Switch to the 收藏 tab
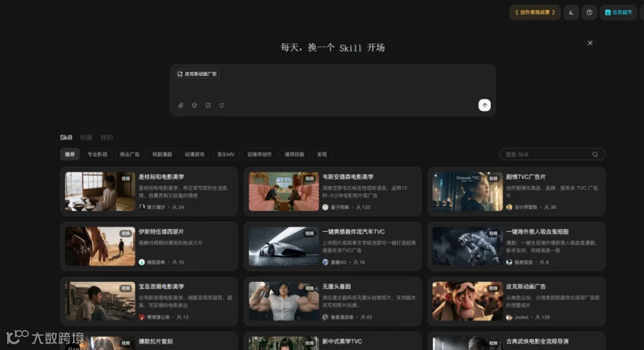644x350 pixels. 87,137
